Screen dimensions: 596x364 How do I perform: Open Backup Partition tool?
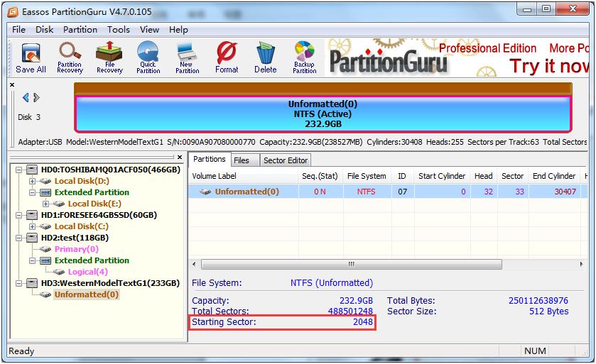coord(305,57)
